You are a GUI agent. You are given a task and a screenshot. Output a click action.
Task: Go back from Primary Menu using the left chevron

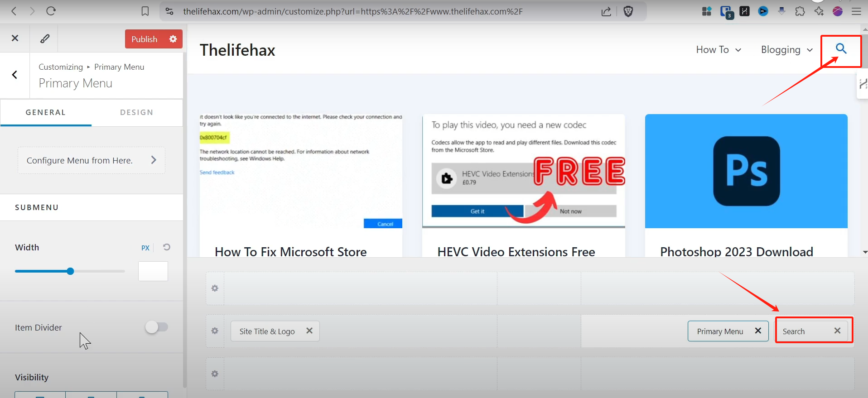[x=14, y=75]
